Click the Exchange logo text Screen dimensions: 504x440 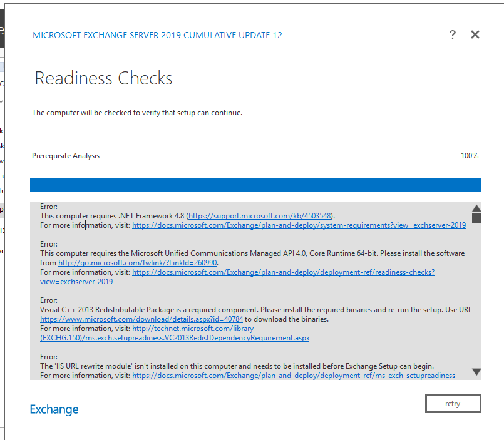click(x=54, y=409)
